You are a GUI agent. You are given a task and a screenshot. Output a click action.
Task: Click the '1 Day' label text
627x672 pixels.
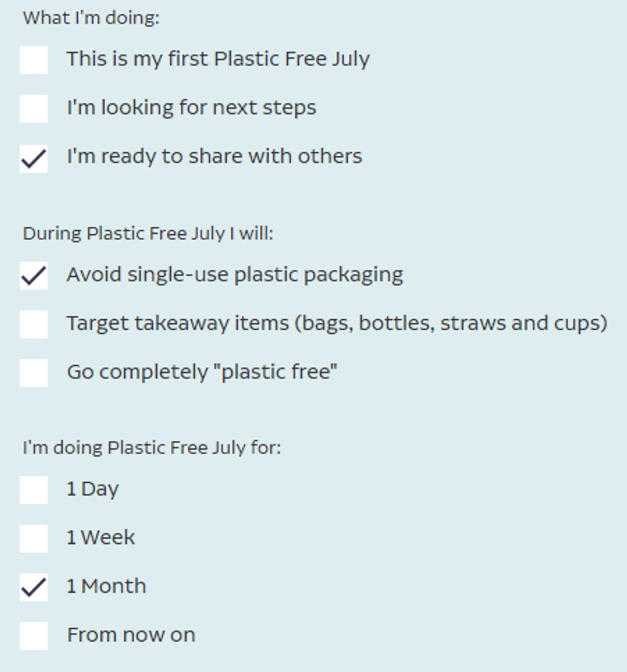[x=92, y=489]
